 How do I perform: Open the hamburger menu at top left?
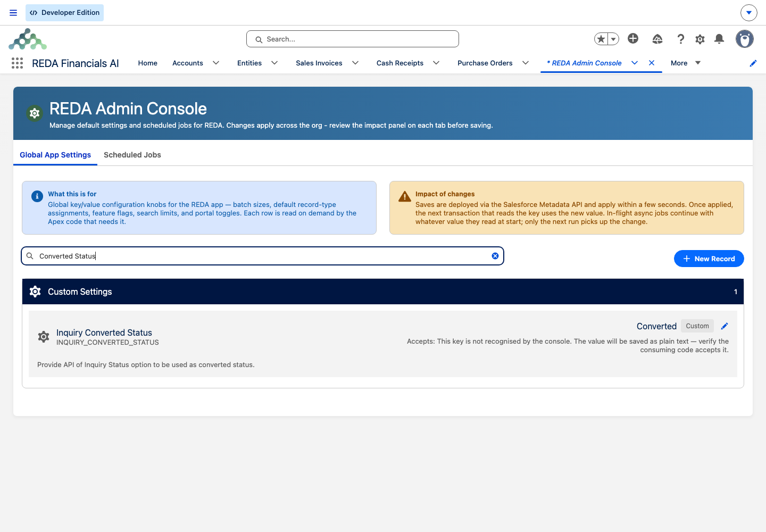pos(13,13)
